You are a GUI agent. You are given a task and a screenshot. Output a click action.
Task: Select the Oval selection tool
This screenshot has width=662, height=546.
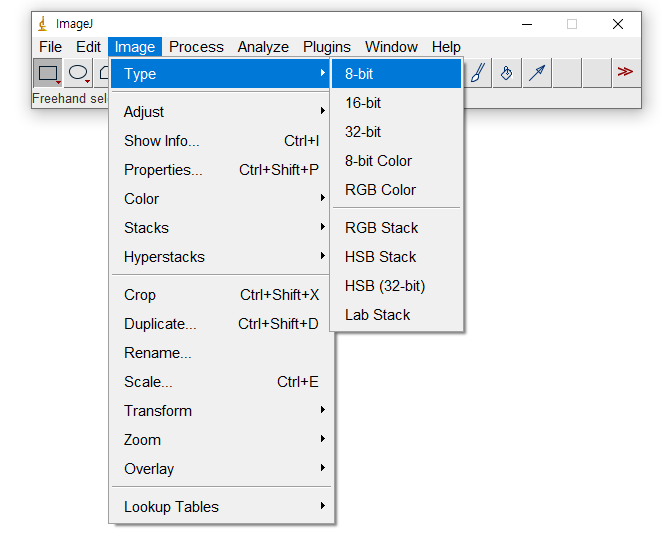tap(78, 73)
